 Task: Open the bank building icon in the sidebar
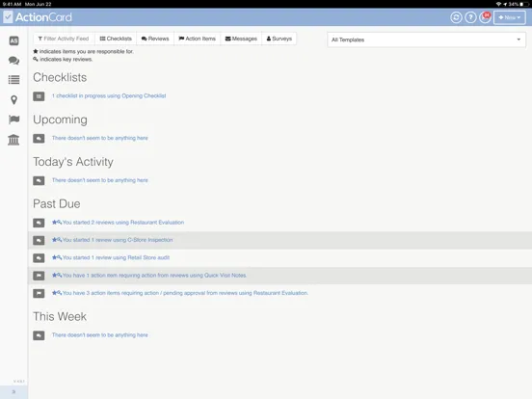[13, 140]
